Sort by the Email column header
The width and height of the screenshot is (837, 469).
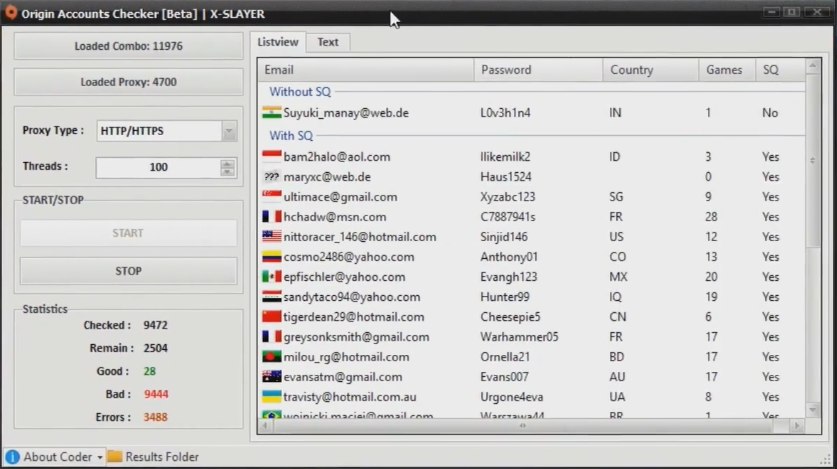366,70
